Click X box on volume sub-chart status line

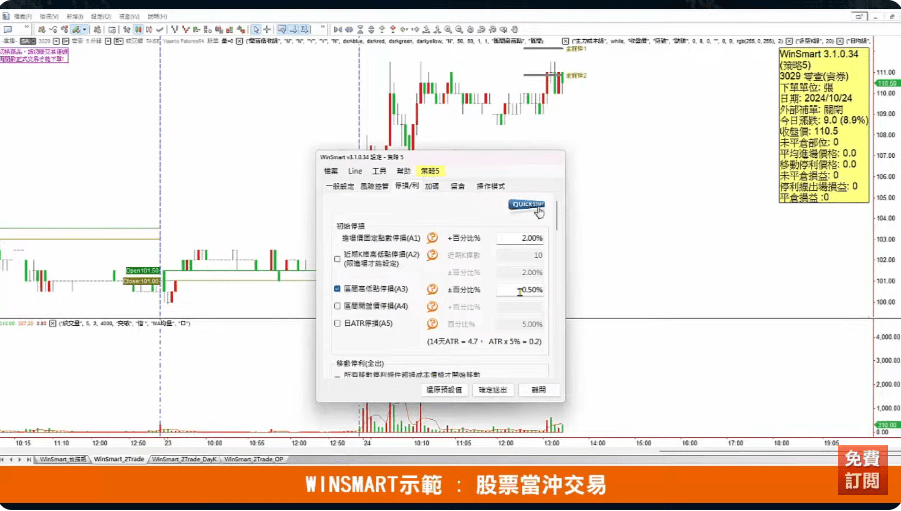pos(52,324)
